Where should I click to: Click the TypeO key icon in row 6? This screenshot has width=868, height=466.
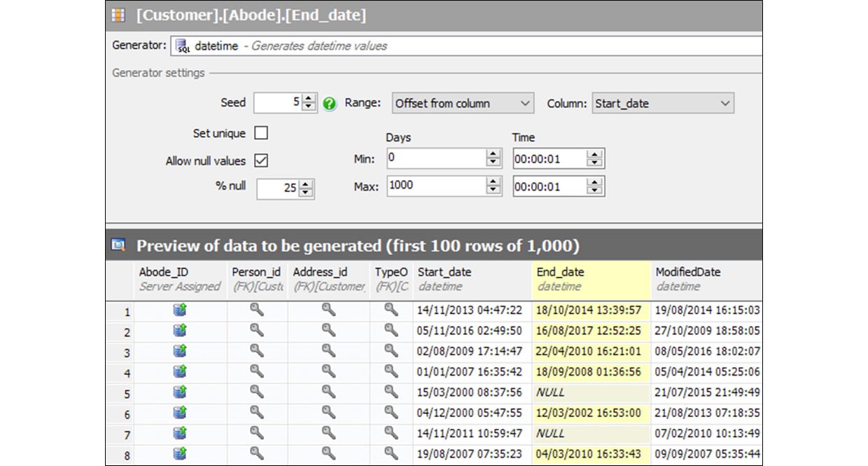click(x=391, y=412)
